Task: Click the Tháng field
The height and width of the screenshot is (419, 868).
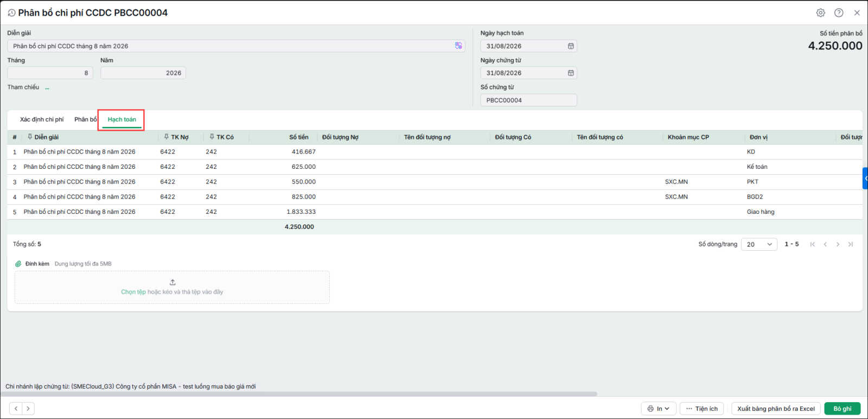Action: [50, 73]
